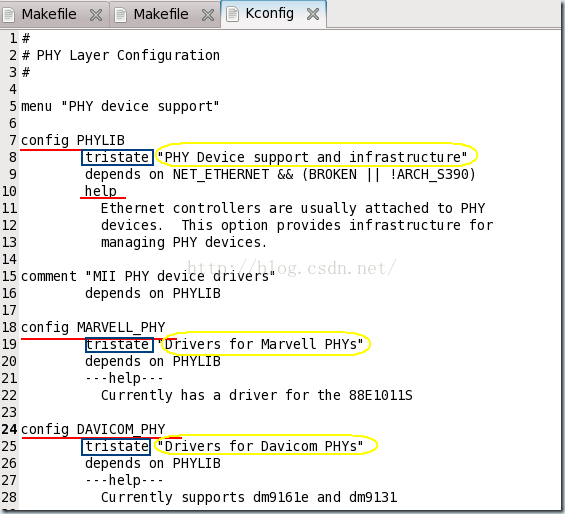
Task: Click the '#' on line 3
Action: [26, 72]
